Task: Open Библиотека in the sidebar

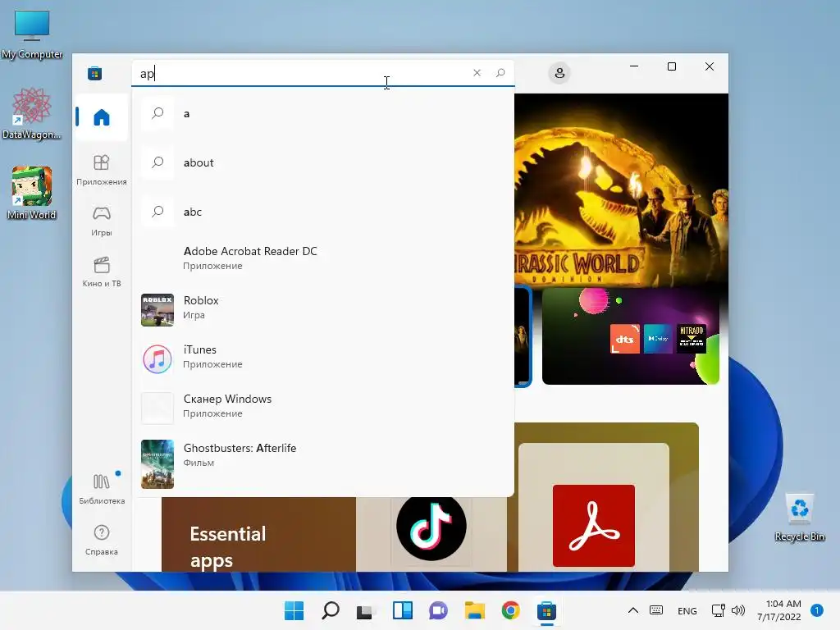Action: click(101, 489)
